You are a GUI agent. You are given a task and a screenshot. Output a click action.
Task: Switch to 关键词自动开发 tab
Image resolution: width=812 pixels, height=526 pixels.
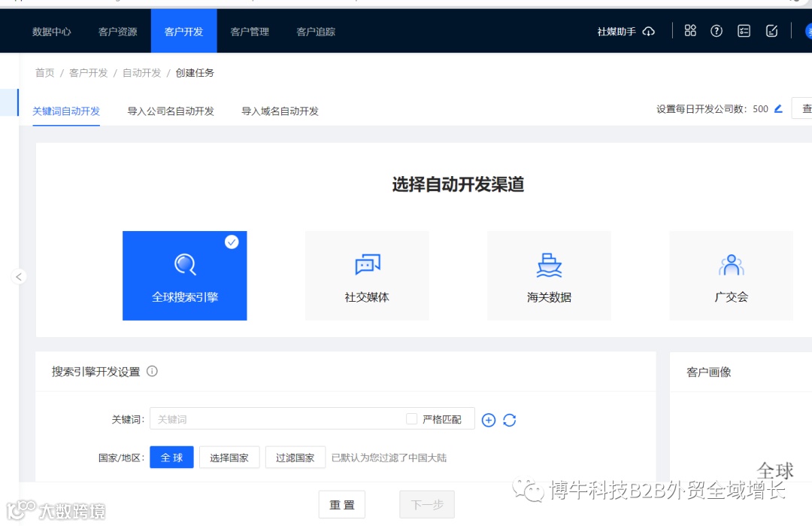pos(66,111)
